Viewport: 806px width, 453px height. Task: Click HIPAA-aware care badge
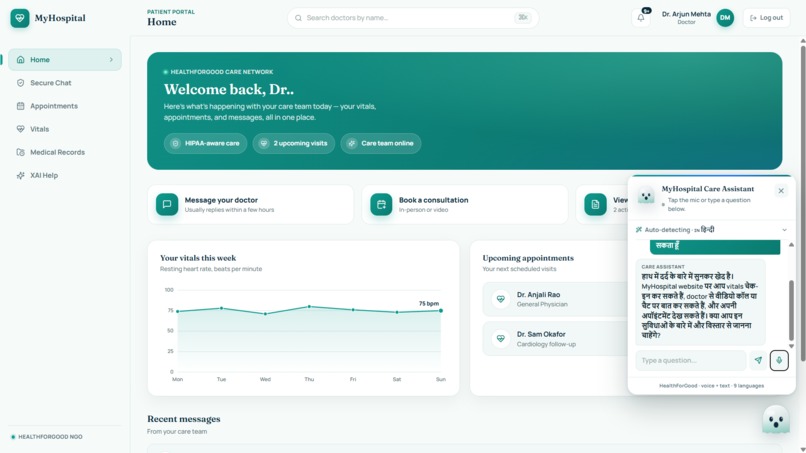(x=206, y=143)
